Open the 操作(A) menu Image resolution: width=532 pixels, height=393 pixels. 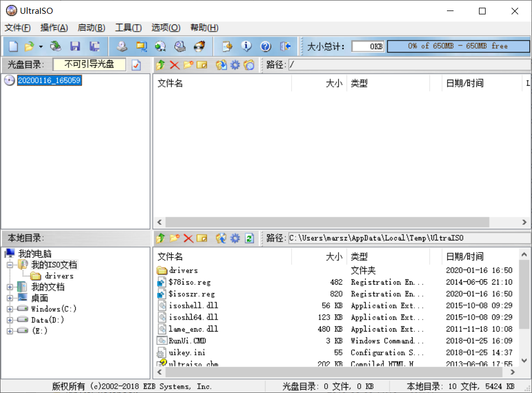click(54, 28)
